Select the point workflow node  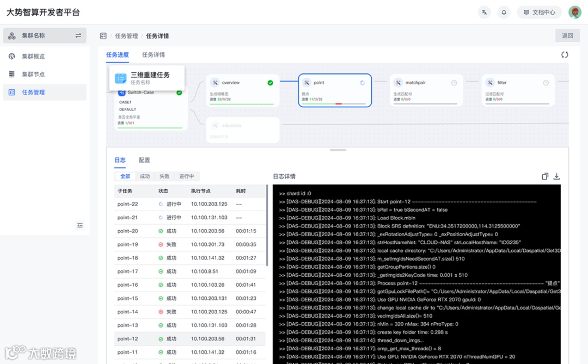(x=335, y=90)
